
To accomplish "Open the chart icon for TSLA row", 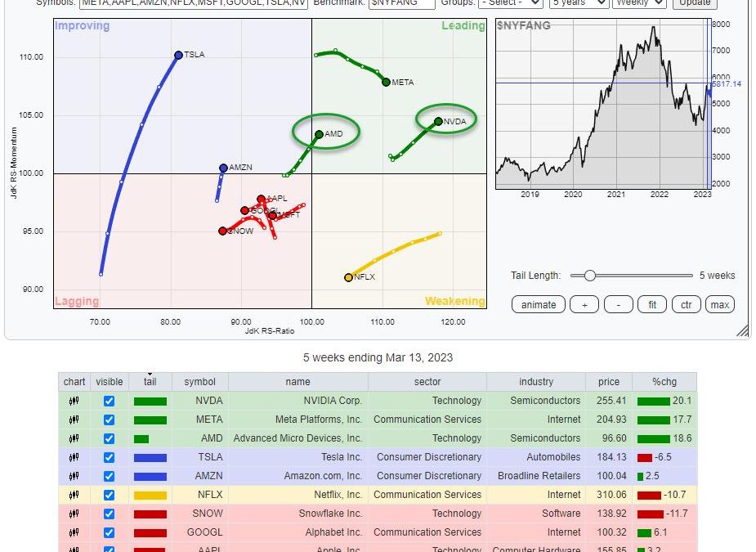I will point(74,457).
